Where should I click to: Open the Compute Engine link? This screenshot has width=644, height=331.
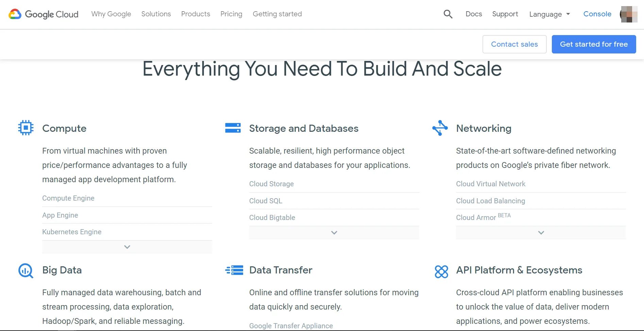68,198
